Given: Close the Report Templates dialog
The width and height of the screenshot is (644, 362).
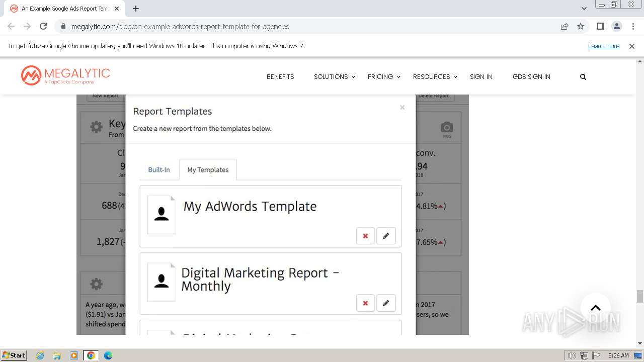Looking at the screenshot, I should [x=402, y=107].
